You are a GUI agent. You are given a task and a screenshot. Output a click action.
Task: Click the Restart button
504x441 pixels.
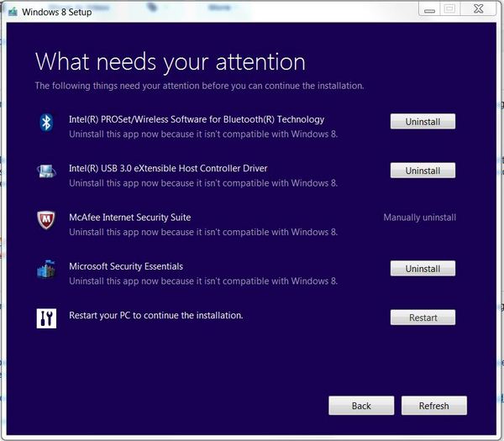(423, 318)
